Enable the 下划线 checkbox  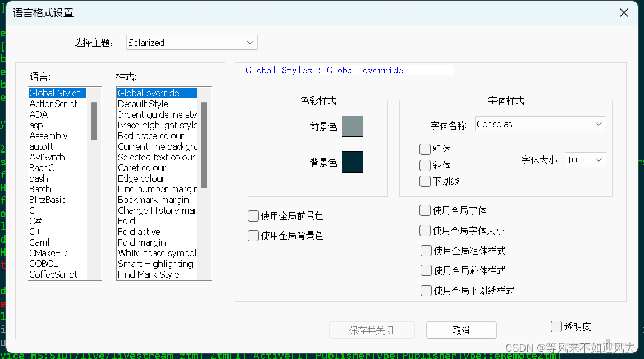(425, 181)
